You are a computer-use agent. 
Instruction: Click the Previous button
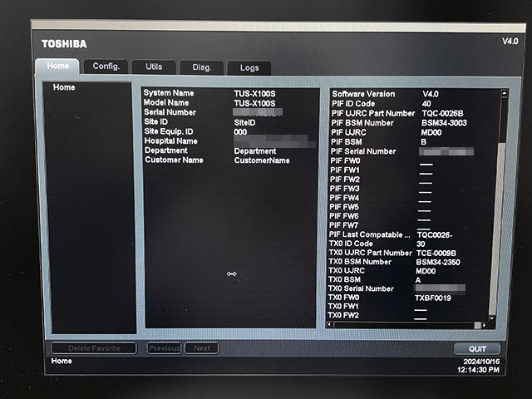point(165,348)
